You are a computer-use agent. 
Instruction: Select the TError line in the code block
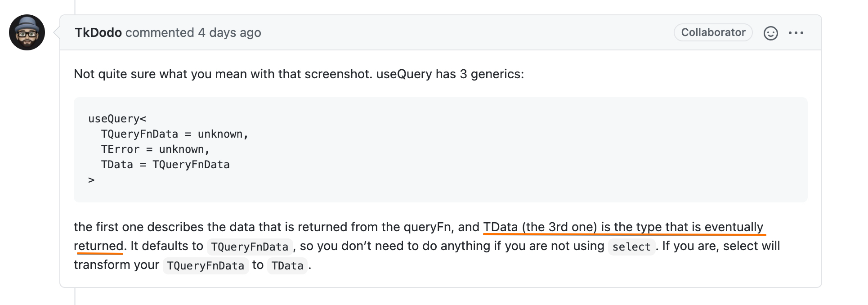[x=156, y=149]
